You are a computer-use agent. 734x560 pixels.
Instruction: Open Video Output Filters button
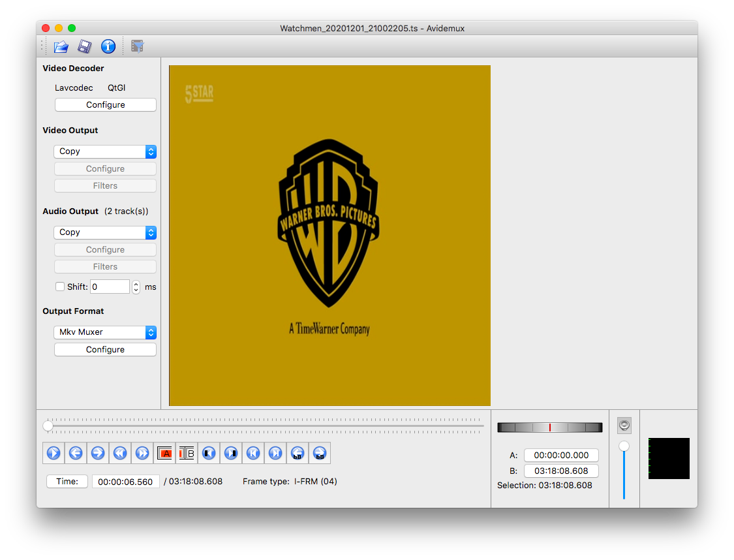(x=105, y=186)
